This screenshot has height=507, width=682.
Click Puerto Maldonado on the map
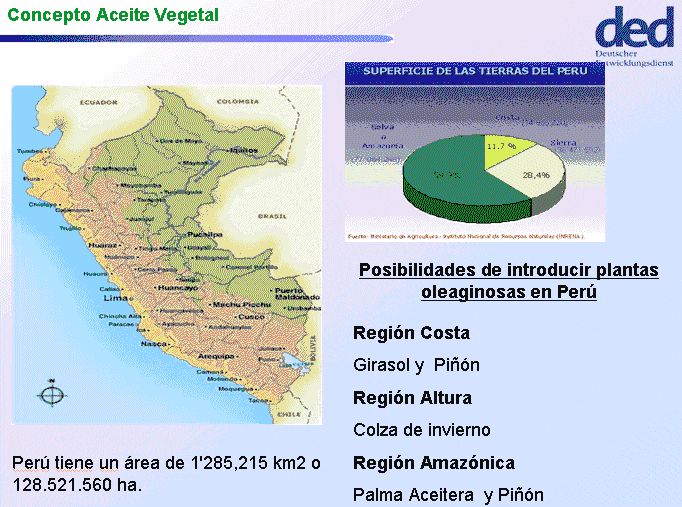[298, 294]
